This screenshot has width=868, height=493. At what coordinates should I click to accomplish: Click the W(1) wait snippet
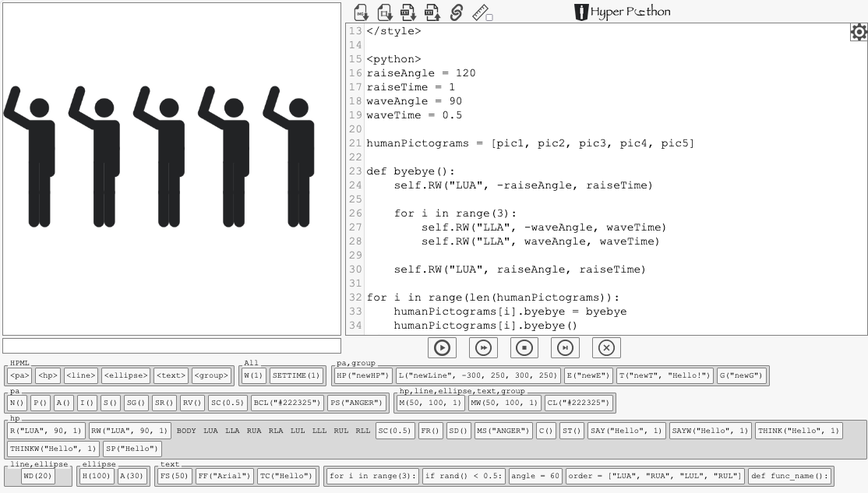[253, 375]
